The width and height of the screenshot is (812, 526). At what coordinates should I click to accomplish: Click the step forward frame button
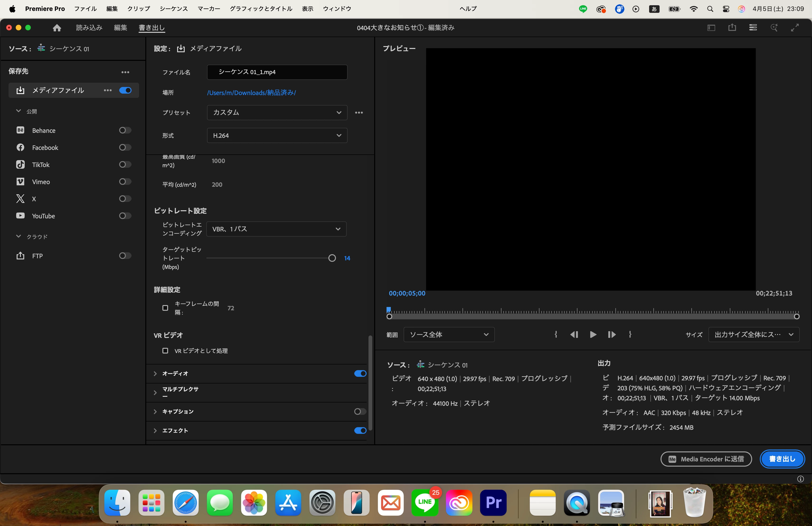pyautogui.click(x=612, y=335)
